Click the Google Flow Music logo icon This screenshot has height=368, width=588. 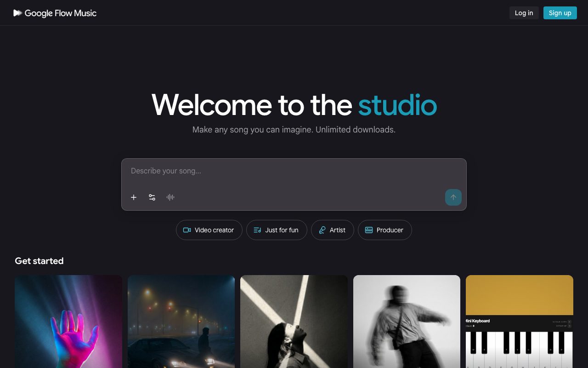pos(18,13)
